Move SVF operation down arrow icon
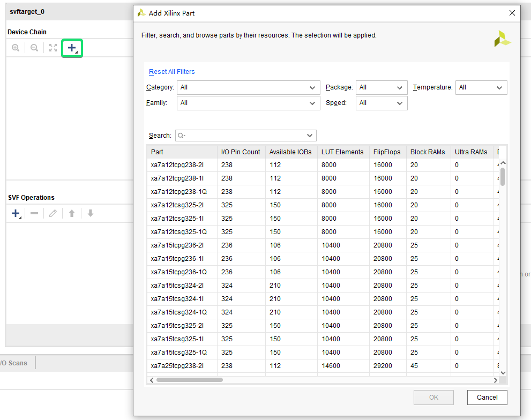 pyautogui.click(x=91, y=213)
